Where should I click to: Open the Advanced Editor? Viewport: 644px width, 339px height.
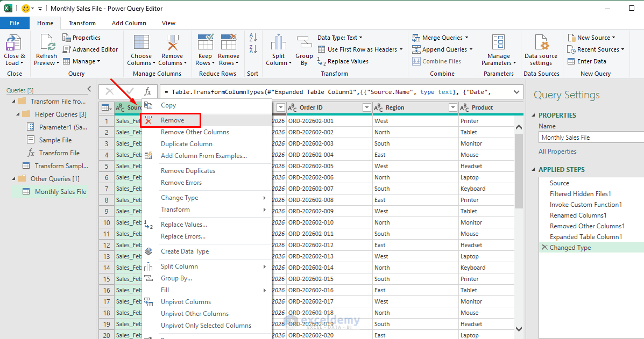(x=90, y=49)
